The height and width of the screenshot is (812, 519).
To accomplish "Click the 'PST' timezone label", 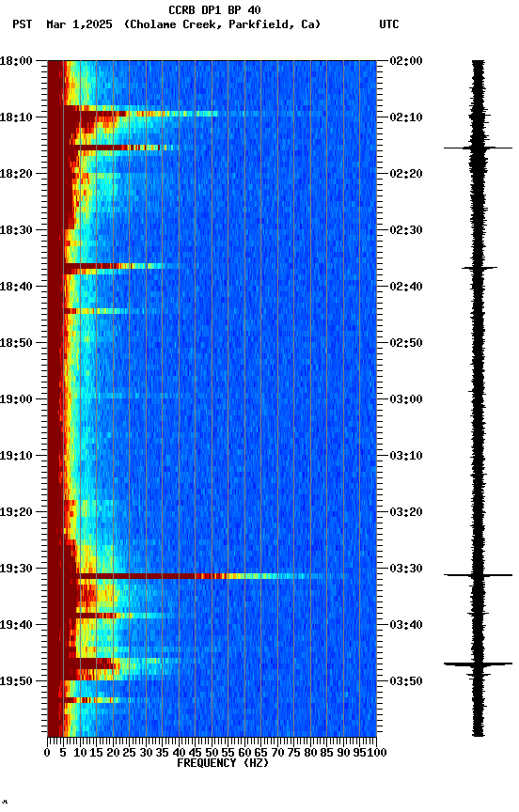I will (x=23, y=24).
